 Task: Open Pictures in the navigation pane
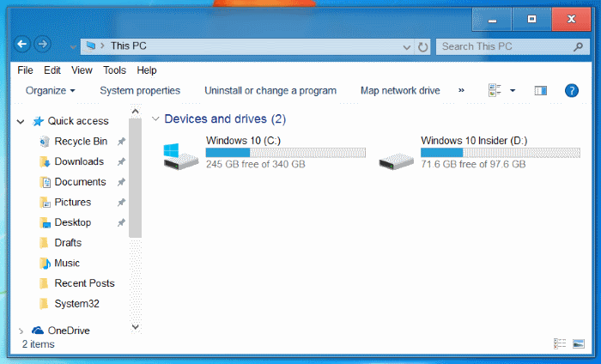click(x=73, y=202)
